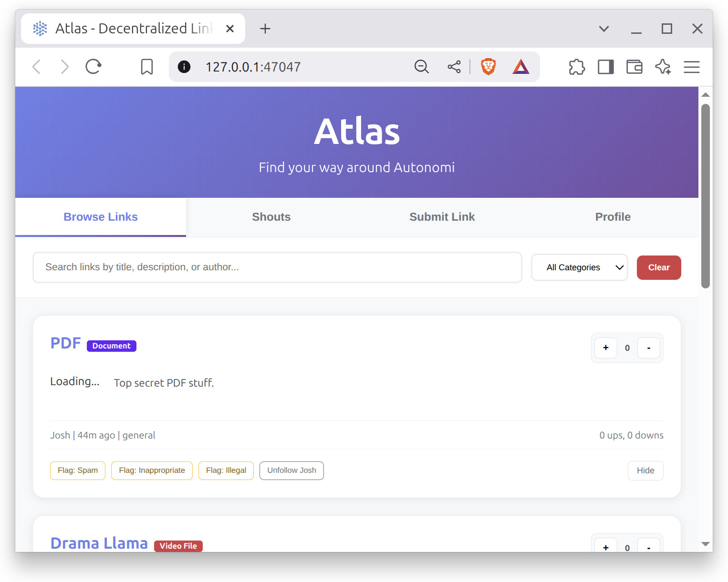Select the Atlas browser tab

133,29
